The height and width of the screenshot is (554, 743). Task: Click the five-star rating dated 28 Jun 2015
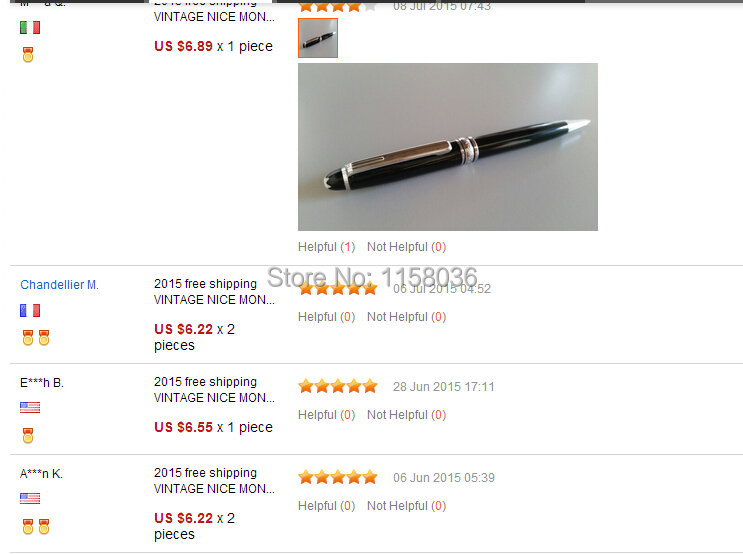[x=338, y=386]
